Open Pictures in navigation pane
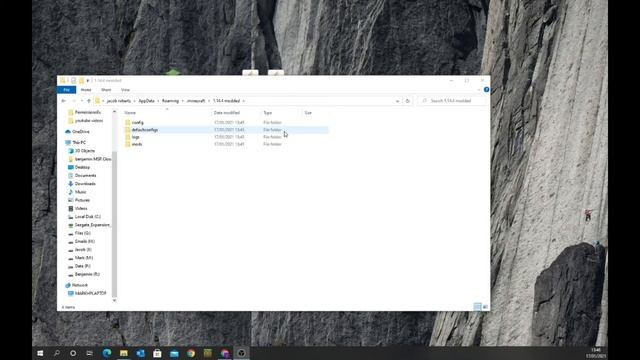This screenshot has height=360, width=640. pos(79,200)
